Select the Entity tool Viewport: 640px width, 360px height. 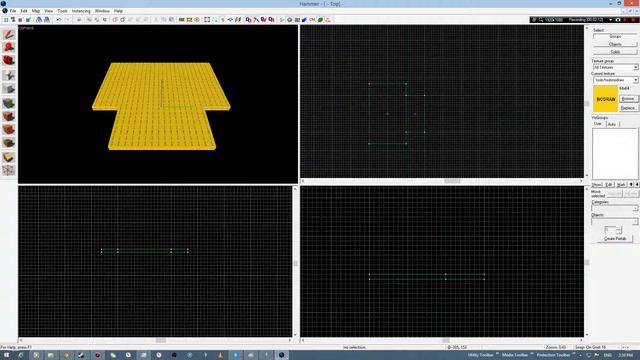coord(9,75)
